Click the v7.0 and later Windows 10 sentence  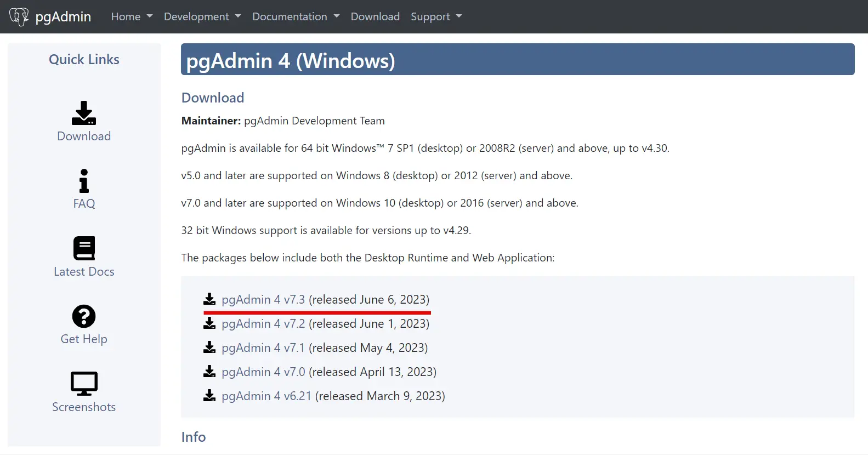click(379, 203)
